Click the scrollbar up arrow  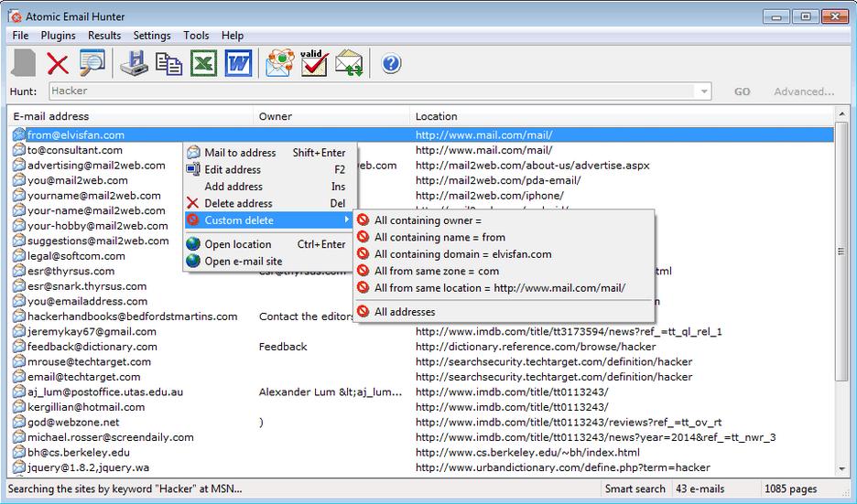(x=841, y=114)
